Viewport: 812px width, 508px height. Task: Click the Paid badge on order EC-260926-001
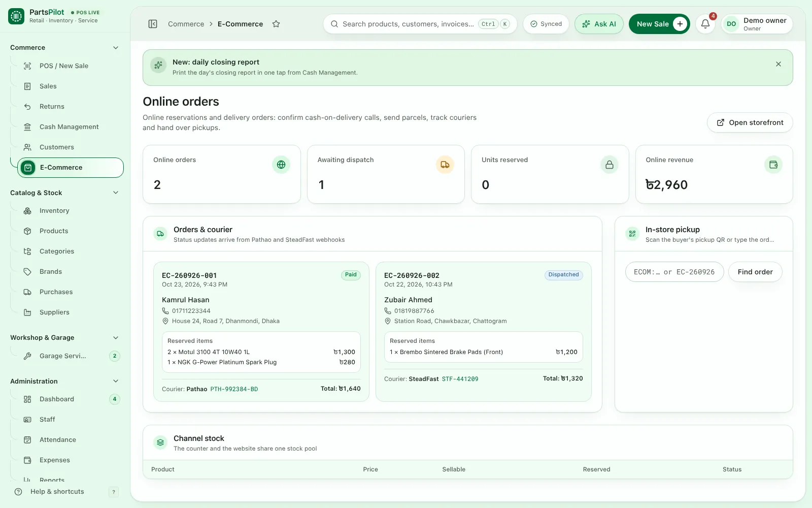(x=351, y=275)
